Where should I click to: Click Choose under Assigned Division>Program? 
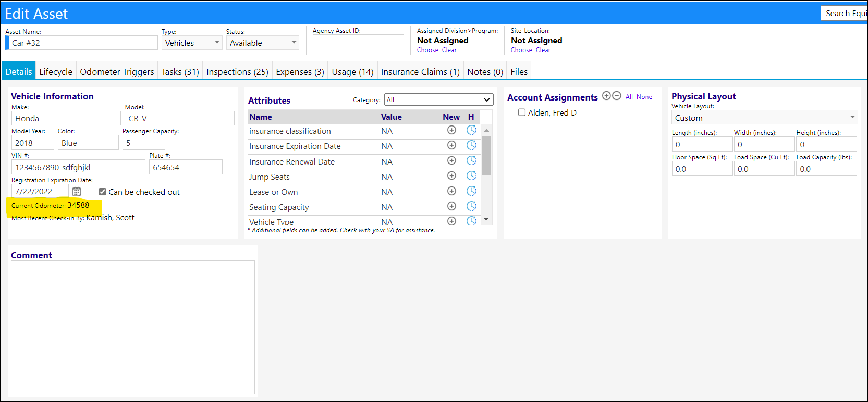coord(427,50)
